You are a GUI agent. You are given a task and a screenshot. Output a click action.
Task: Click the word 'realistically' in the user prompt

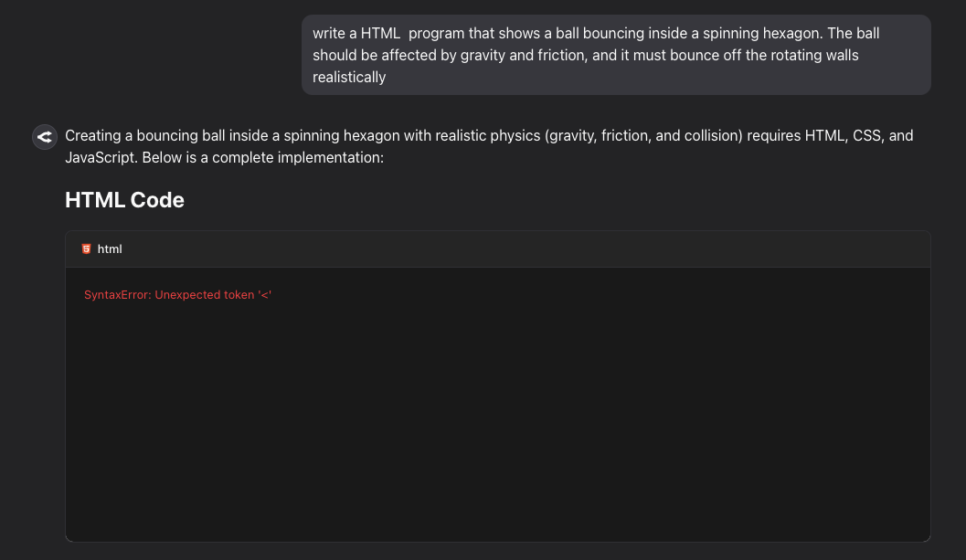tap(349, 78)
